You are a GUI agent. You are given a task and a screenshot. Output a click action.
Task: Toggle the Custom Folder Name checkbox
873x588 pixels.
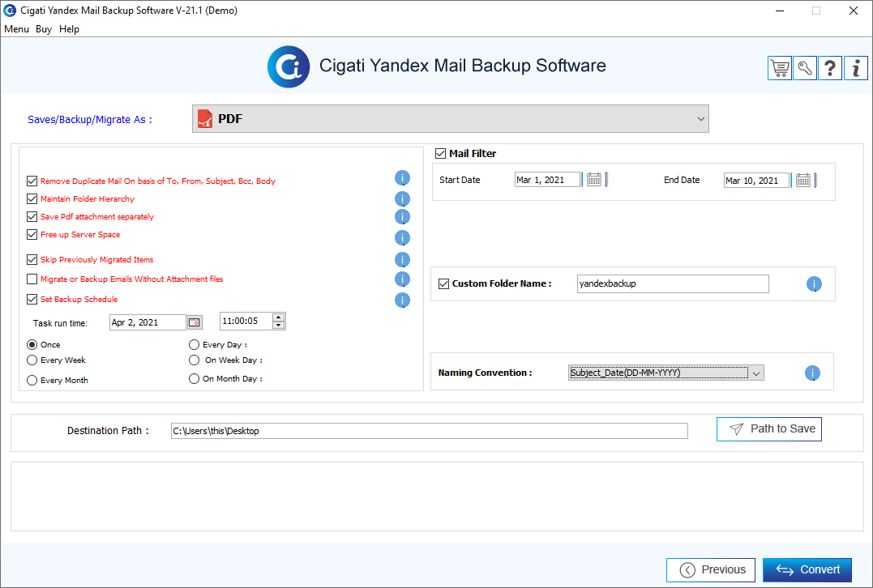[x=443, y=283]
